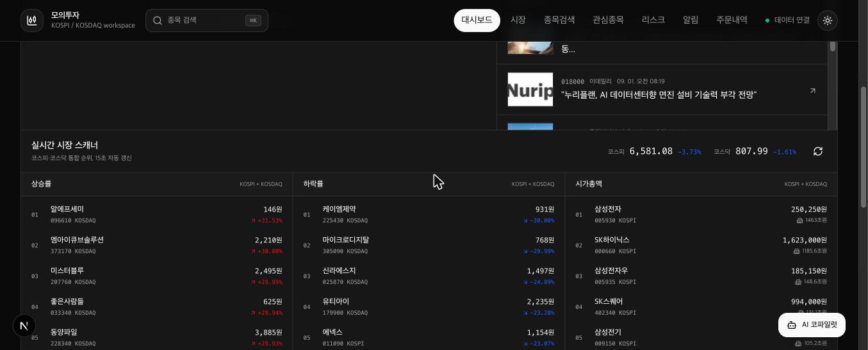This screenshot has height=350, width=868.
Task: Select 삼성전자우 stock row
Action: (x=701, y=276)
